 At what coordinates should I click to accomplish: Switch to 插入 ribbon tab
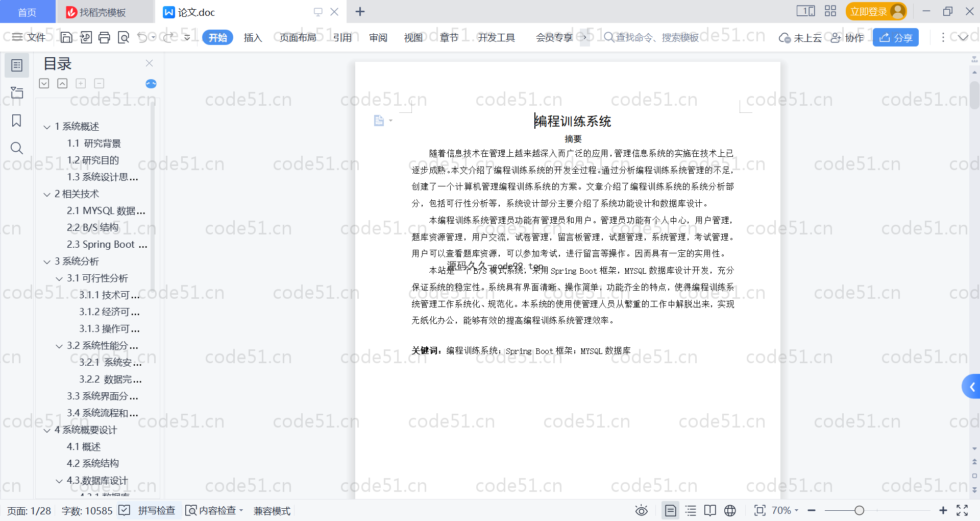[x=253, y=37]
